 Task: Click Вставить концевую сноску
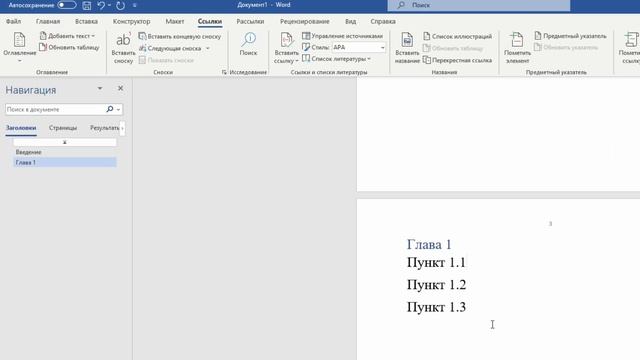pos(180,36)
